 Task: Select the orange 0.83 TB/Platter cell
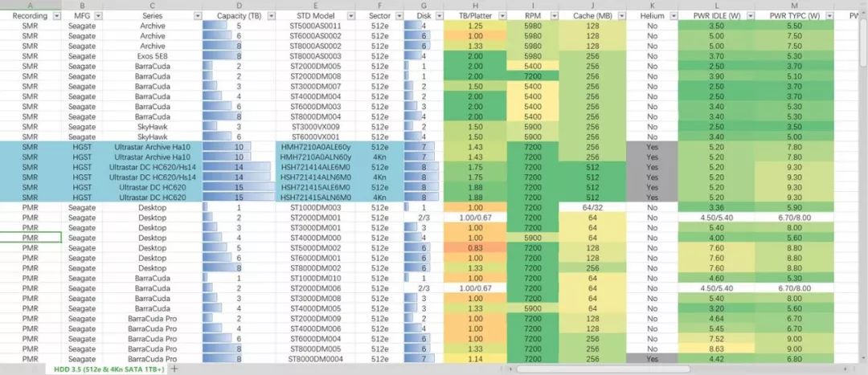[475, 248]
